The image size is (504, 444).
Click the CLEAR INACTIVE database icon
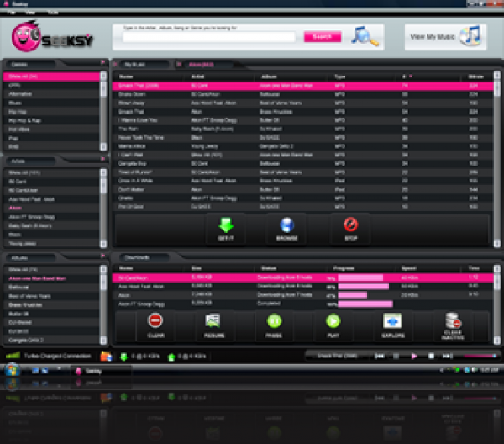point(453,320)
